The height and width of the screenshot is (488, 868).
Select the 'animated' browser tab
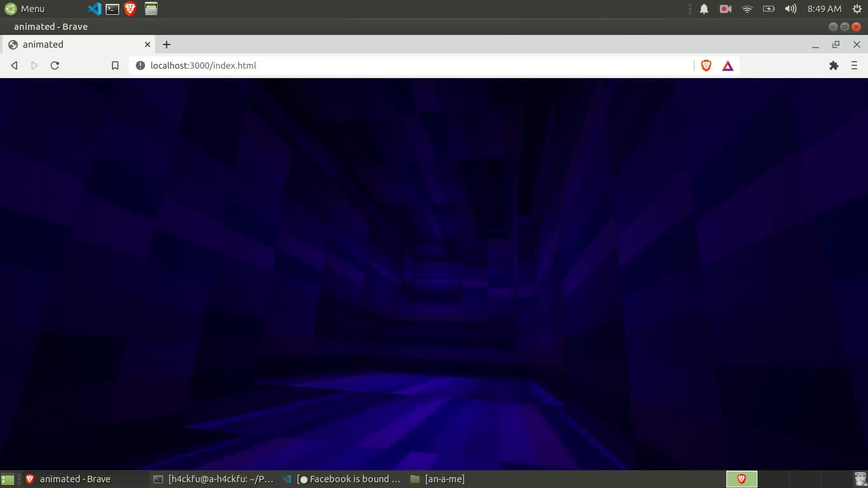79,44
